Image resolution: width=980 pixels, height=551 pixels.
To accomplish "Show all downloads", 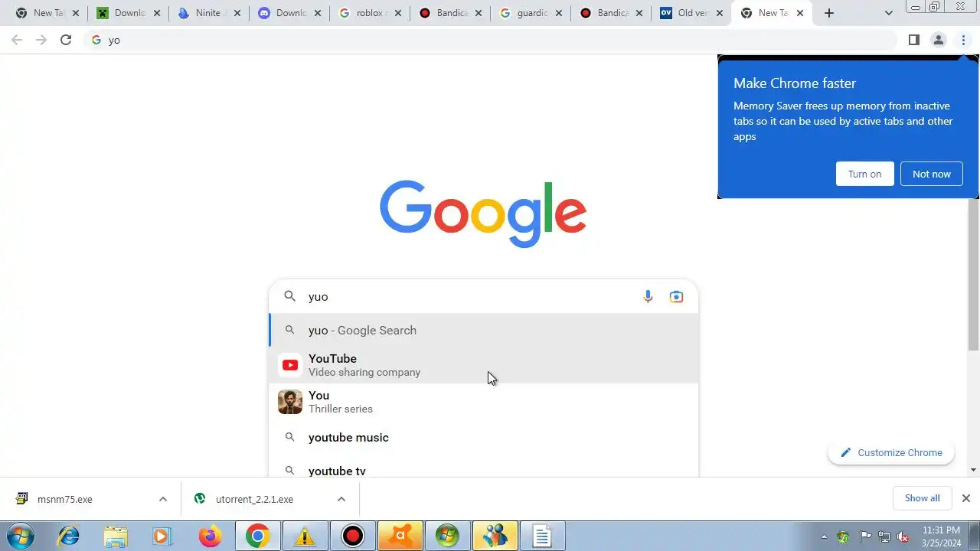I will point(922,498).
